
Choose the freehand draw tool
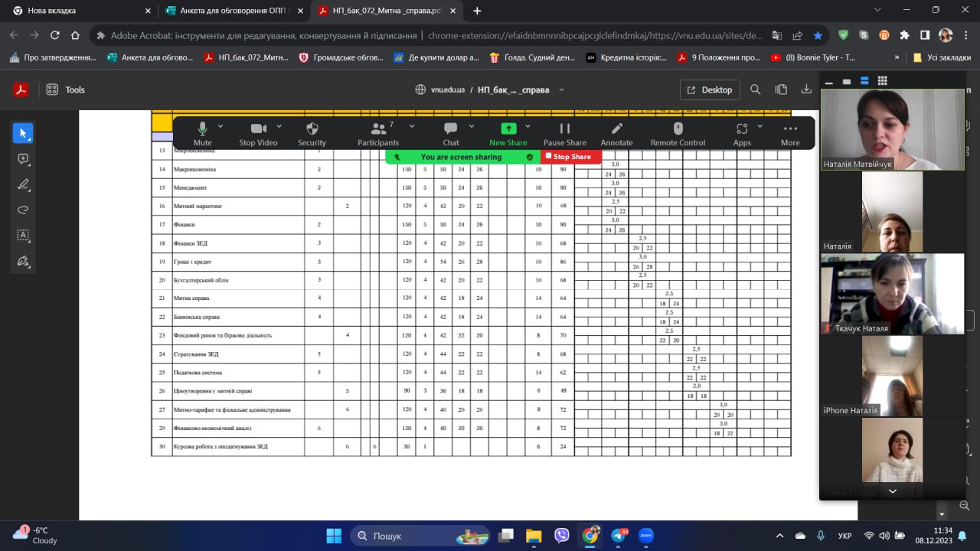23,210
